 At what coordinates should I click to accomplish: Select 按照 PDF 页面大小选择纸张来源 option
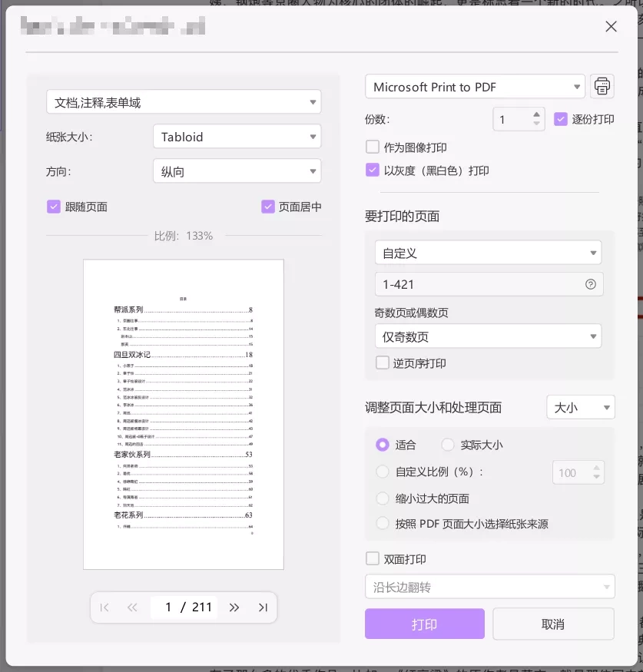[383, 524]
